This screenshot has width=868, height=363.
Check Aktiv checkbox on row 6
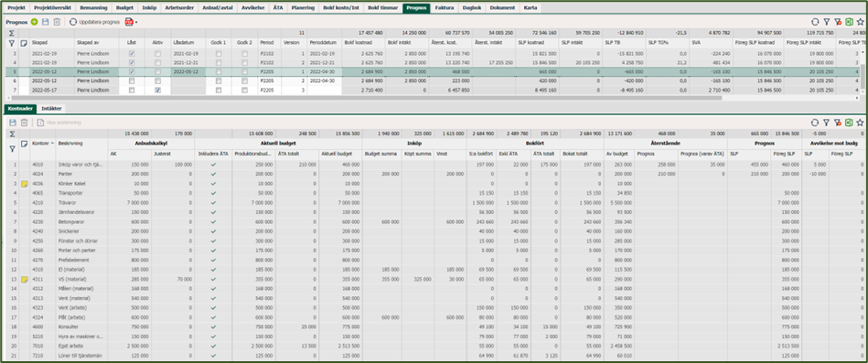click(157, 80)
